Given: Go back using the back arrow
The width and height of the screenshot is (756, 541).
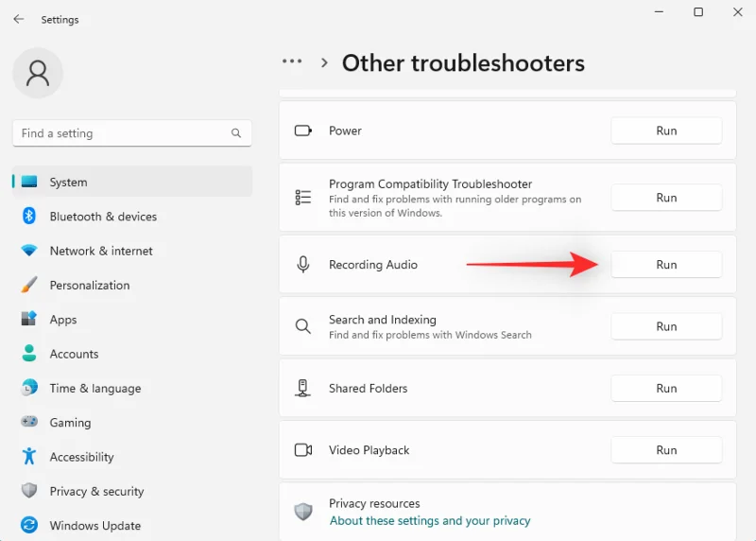Looking at the screenshot, I should [x=19, y=19].
